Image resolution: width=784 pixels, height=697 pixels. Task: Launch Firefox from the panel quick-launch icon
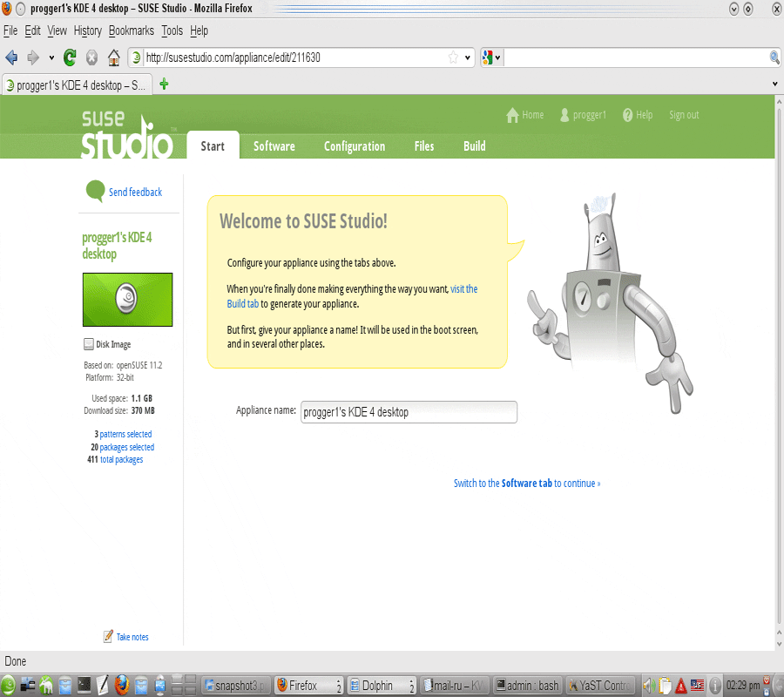pyautogui.click(x=121, y=685)
